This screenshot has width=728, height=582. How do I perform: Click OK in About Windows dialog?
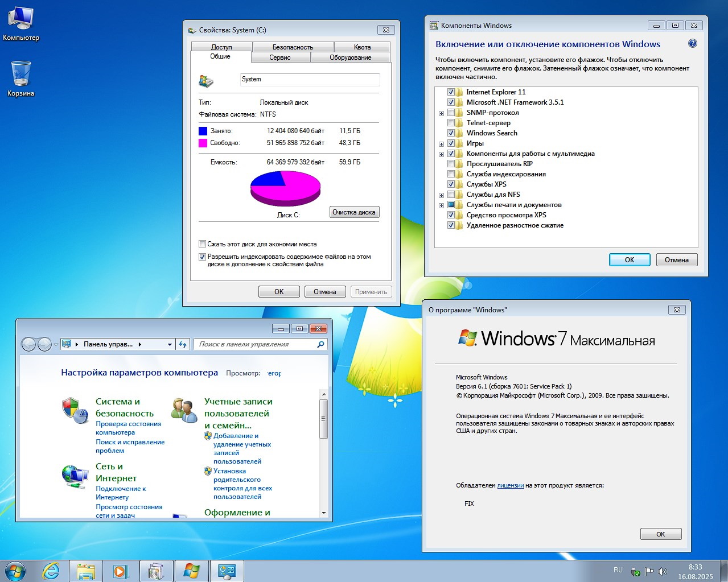(x=661, y=534)
